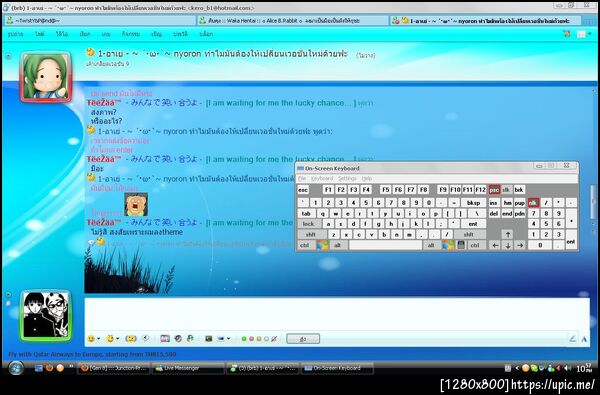Click the down arrow key on On-Screen Keyboard
Screen dimensions: 600x395
coord(508,245)
